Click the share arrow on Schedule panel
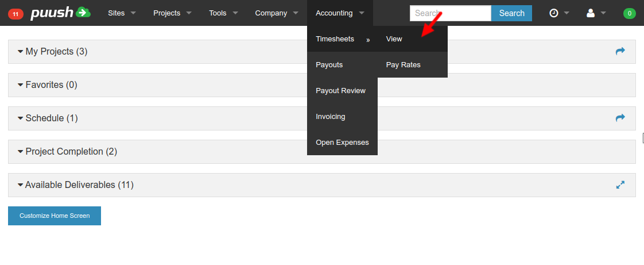This screenshot has height=265, width=644. click(x=620, y=118)
